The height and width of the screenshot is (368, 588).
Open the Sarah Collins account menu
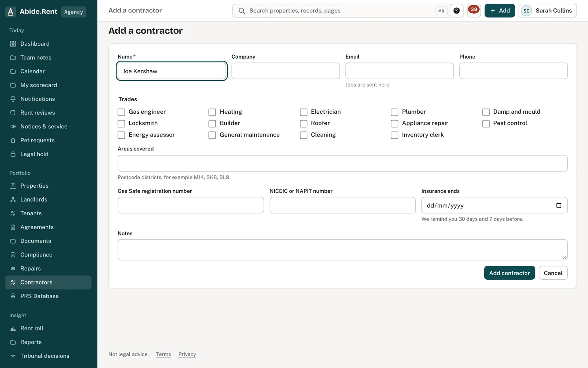548,11
